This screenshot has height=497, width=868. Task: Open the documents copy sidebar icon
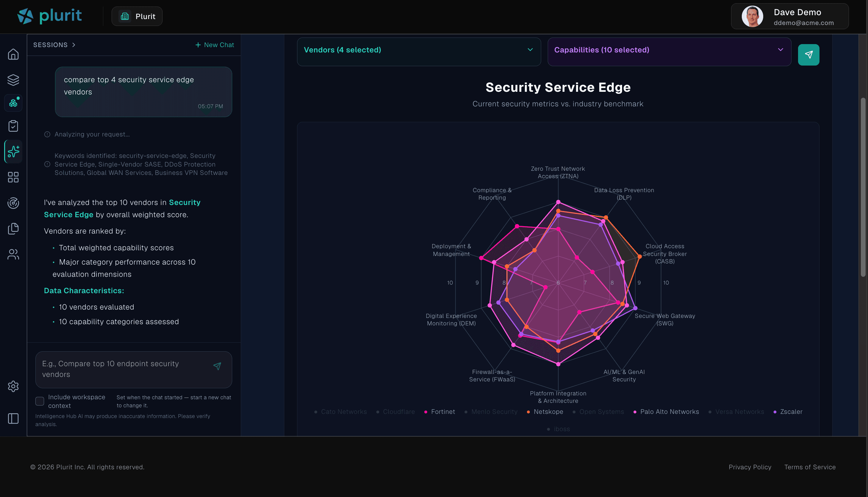(13, 229)
